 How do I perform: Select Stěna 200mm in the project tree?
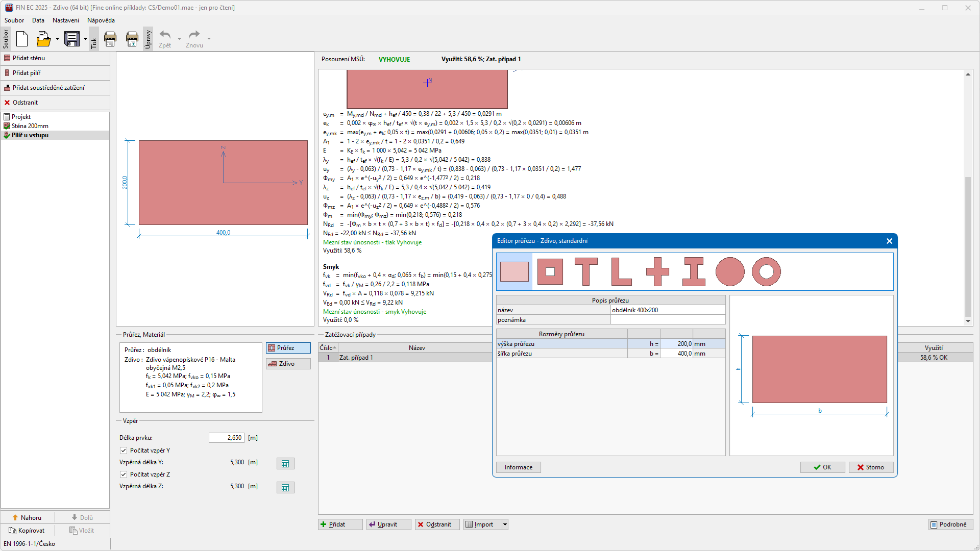coord(30,126)
